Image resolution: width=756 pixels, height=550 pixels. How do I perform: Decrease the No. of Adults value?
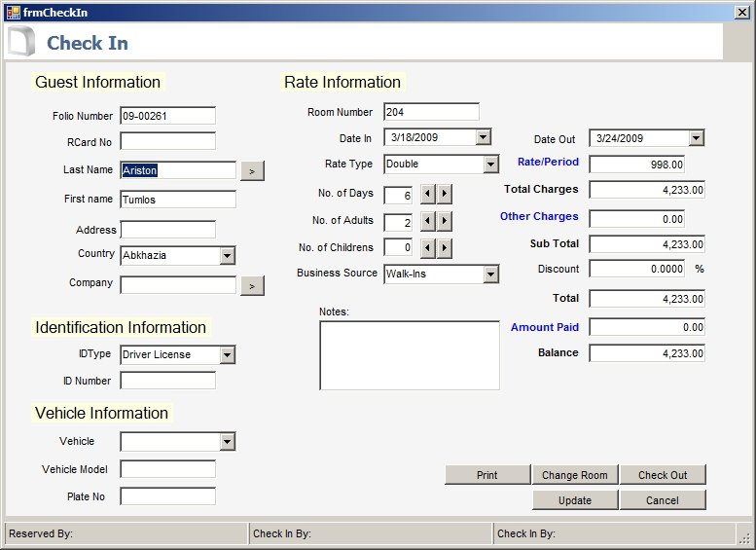pyautogui.click(x=427, y=222)
